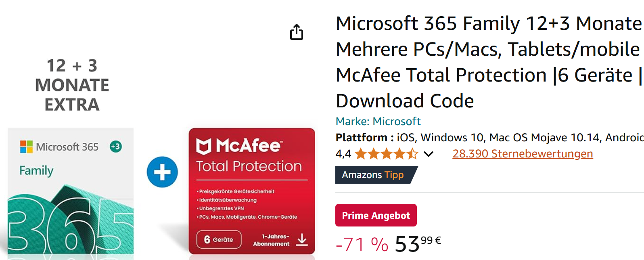Click the blue plus icon between product boxes
This screenshot has height=260, width=644.
click(x=162, y=172)
